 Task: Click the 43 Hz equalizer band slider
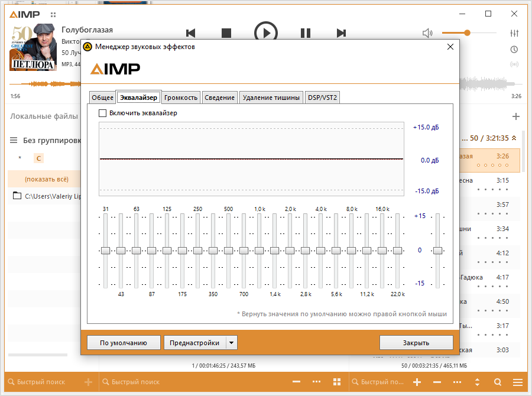(x=121, y=251)
